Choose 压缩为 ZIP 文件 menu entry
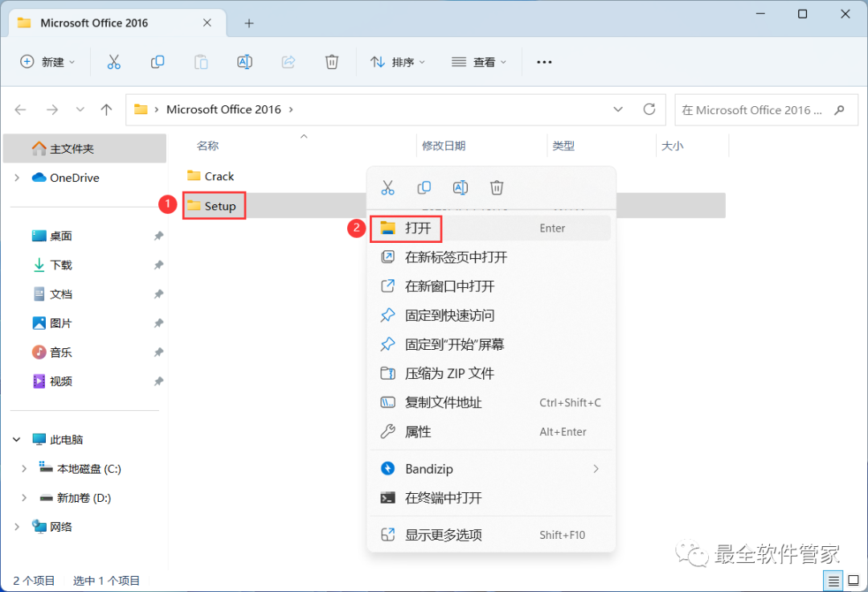Image resolution: width=868 pixels, height=592 pixels. pos(490,373)
